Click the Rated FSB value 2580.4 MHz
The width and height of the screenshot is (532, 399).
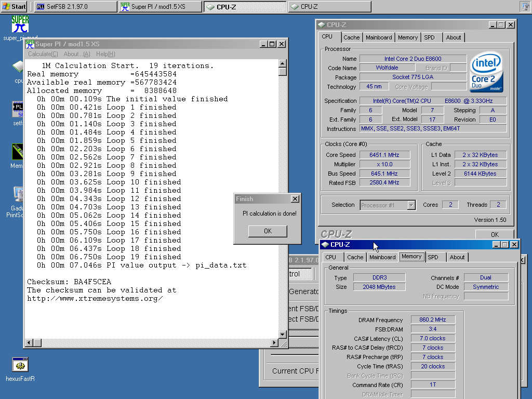coord(384,182)
